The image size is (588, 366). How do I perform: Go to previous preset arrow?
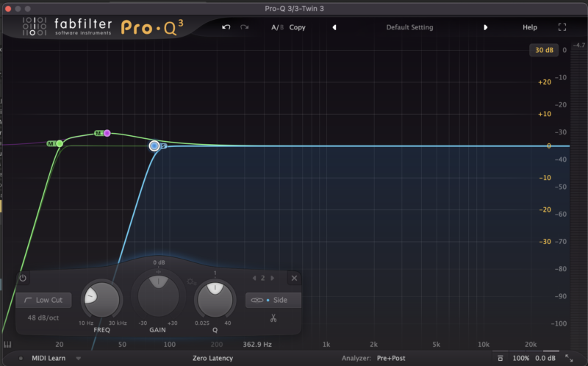pyautogui.click(x=334, y=27)
